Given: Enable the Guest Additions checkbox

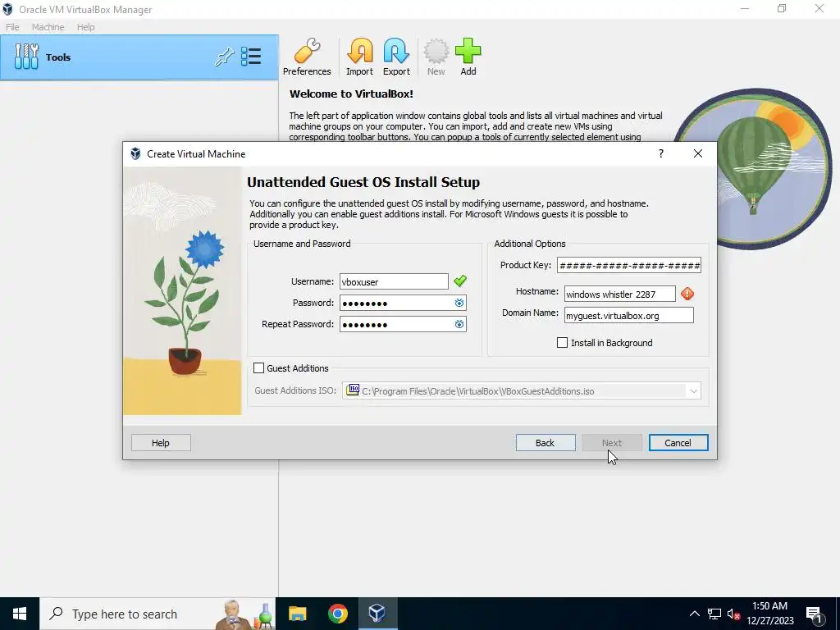Looking at the screenshot, I should pos(258,368).
